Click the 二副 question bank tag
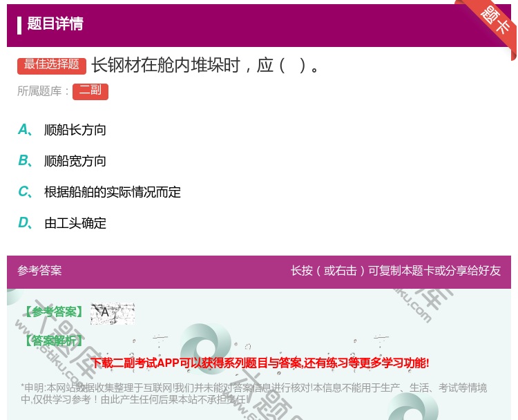The image size is (518, 420). (x=90, y=92)
